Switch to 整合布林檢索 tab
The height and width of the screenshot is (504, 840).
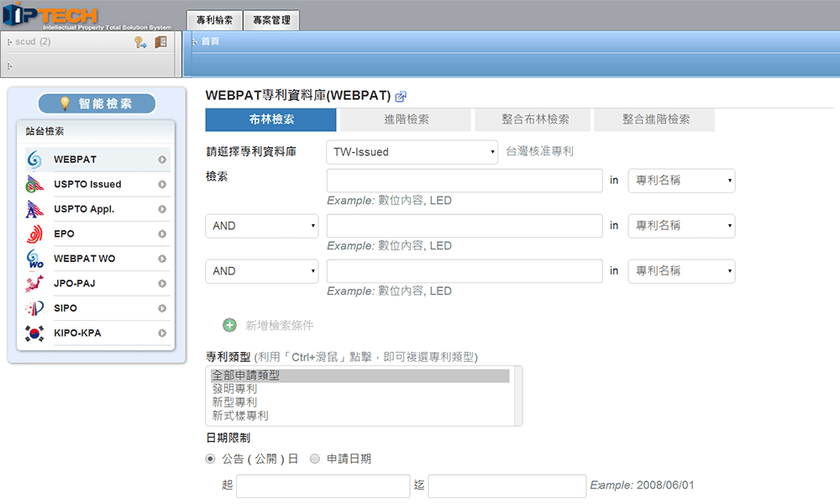click(534, 119)
